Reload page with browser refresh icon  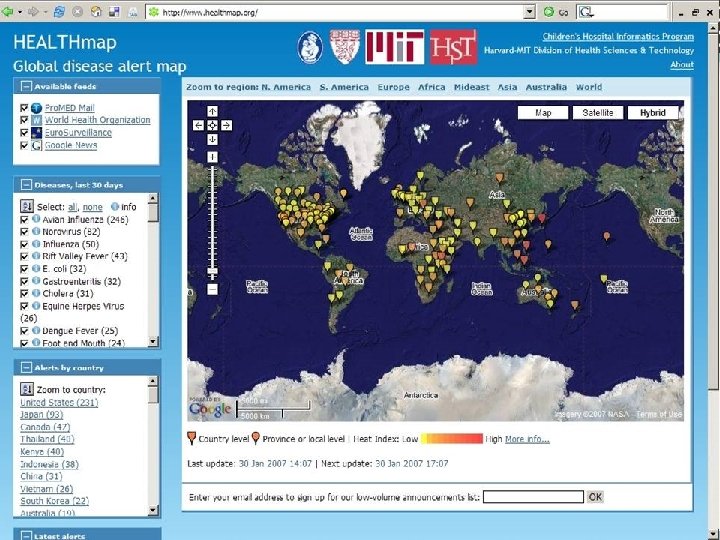point(59,11)
